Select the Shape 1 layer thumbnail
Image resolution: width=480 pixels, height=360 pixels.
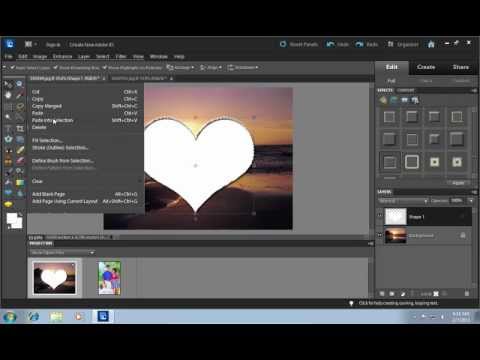[396, 217]
